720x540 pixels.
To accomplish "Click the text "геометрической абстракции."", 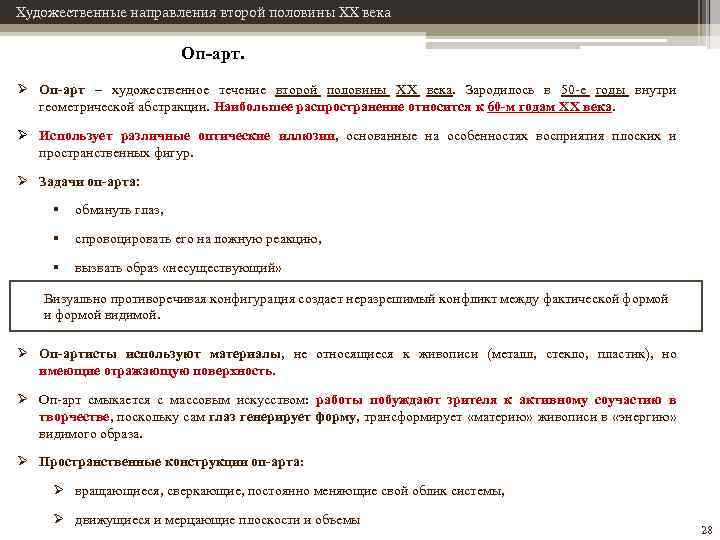I will coord(124,107).
